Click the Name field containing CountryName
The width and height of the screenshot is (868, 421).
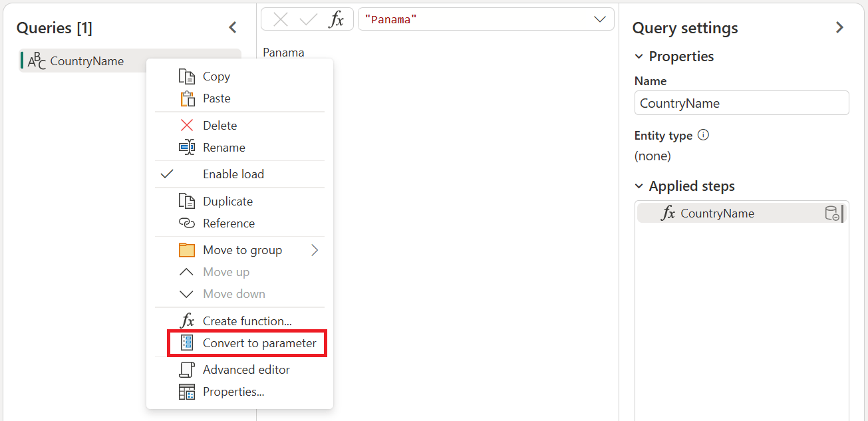(x=741, y=102)
